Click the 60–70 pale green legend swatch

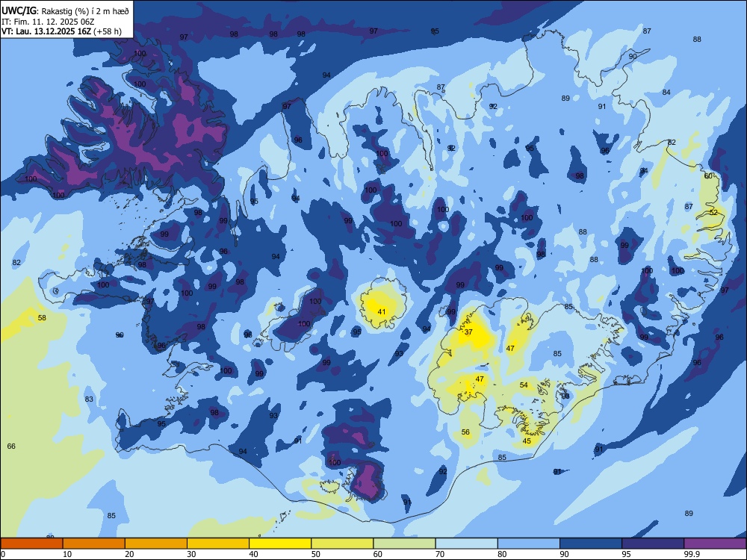coord(404,544)
